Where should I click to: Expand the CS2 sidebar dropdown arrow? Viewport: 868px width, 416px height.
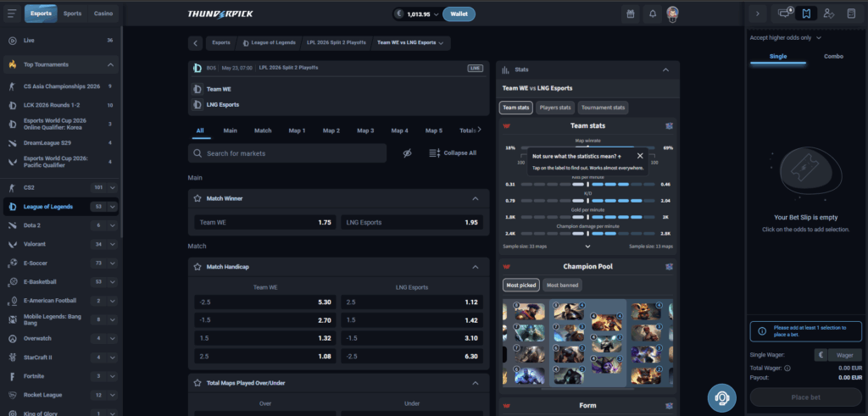pyautogui.click(x=113, y=187)
